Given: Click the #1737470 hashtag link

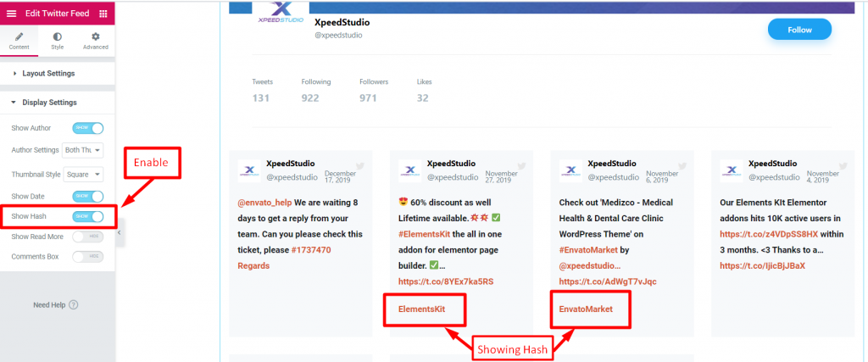Looking at the screenshot, I should (x=311, y=249).
